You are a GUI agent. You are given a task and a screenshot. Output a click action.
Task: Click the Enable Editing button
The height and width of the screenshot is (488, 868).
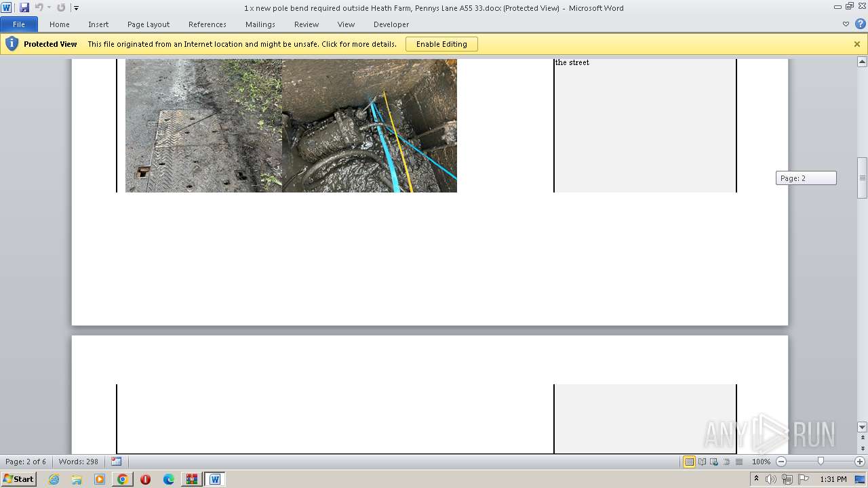pos(441,44)
